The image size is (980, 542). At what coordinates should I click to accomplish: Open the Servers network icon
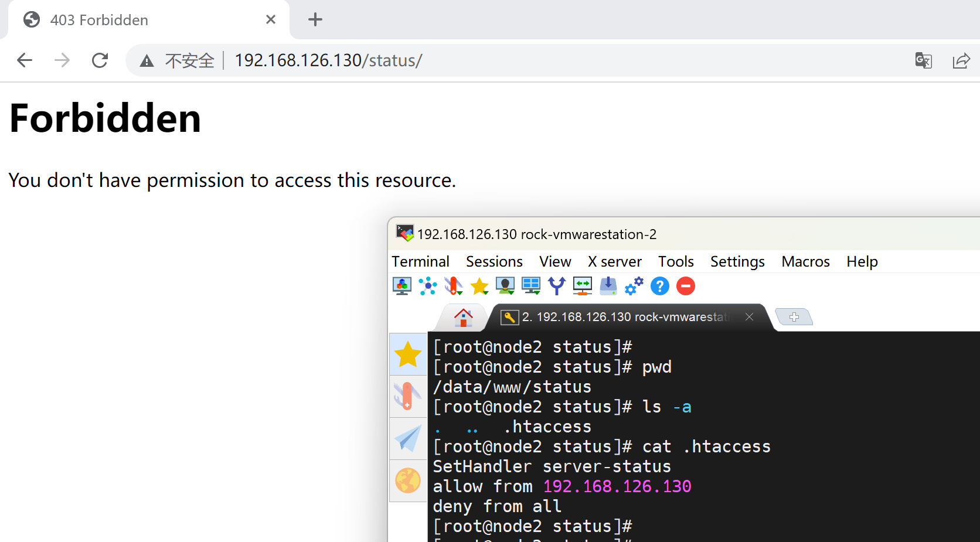(x=427, y=286)
